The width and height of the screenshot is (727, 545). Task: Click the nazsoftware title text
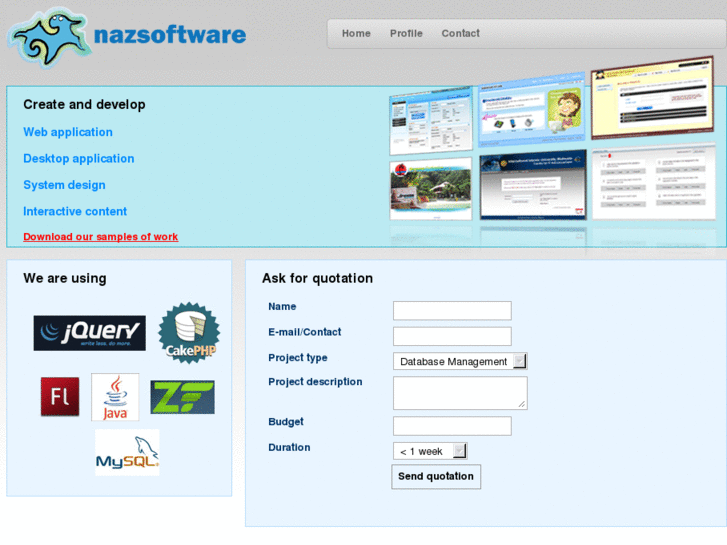(x=170, y=35)
